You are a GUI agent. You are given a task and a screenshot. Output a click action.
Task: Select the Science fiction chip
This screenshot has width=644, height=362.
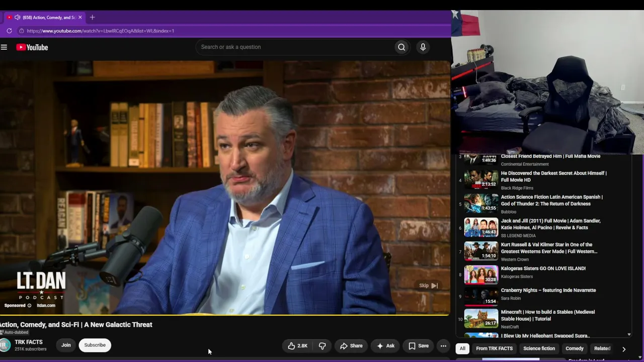point(539,348)
